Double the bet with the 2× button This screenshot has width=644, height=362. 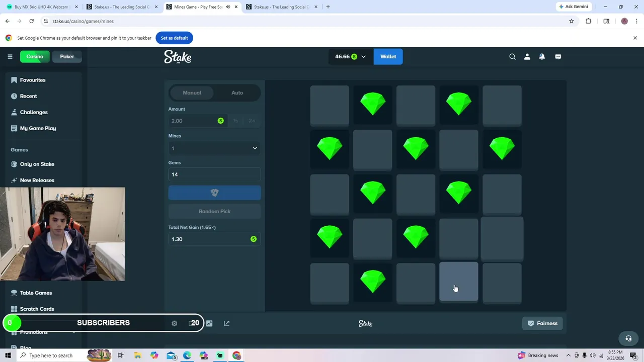[x=252, y=121]
